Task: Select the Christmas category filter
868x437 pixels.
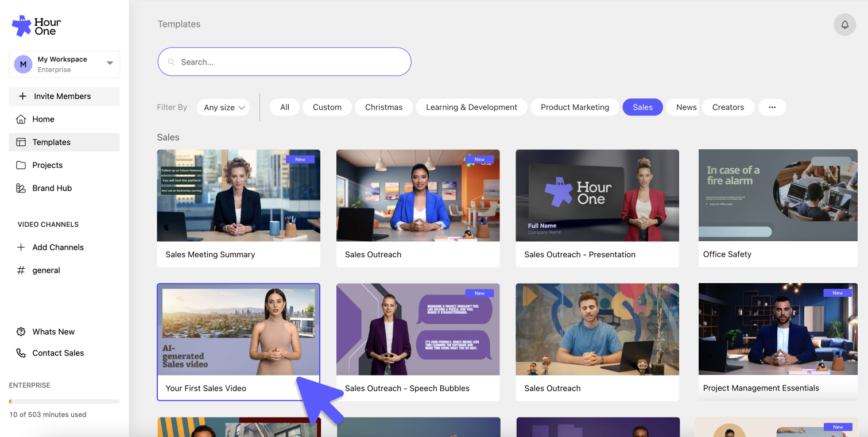Action: [x=383, y=107]
